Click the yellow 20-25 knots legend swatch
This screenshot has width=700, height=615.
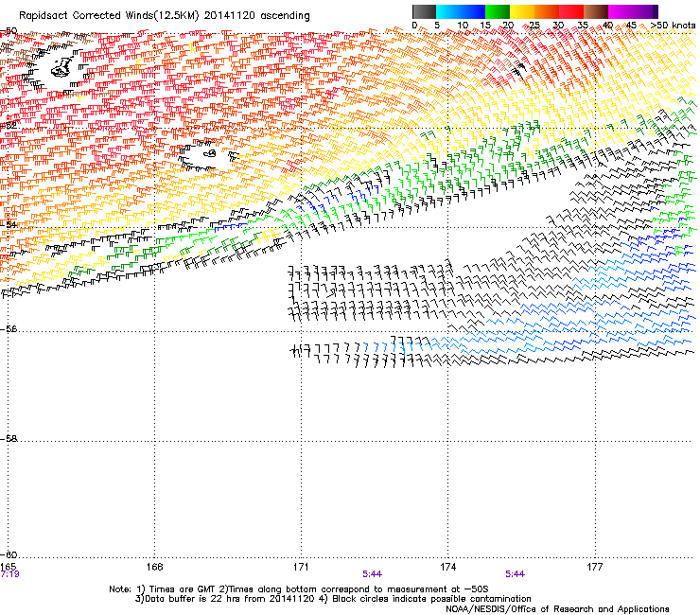[x=522, y=11]
